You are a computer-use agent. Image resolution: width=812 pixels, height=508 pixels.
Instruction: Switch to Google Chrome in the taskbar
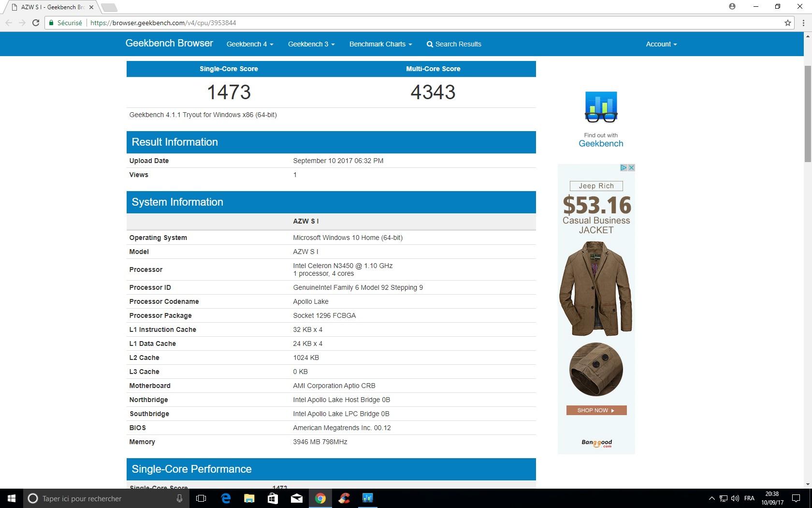pyautogui.click(x=320, y=498)
